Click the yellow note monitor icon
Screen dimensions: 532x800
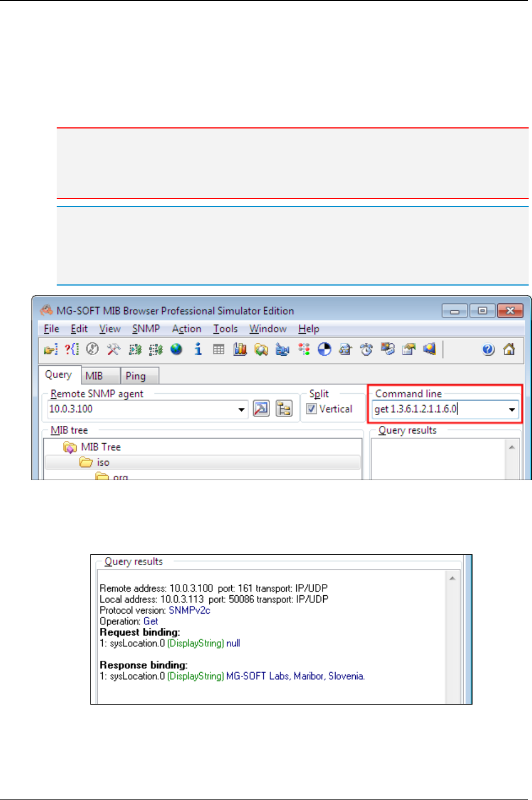pyautogui.click(x=429, y=350)
